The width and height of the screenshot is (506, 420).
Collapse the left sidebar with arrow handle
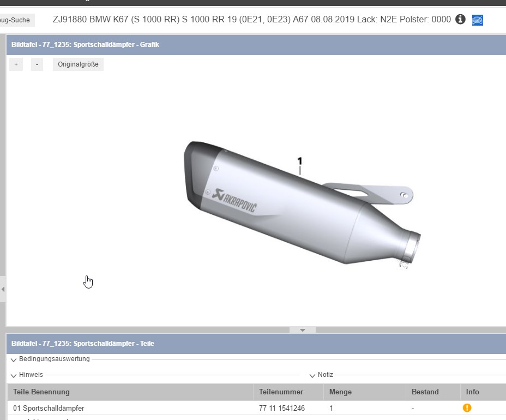(x=3, y=289)
